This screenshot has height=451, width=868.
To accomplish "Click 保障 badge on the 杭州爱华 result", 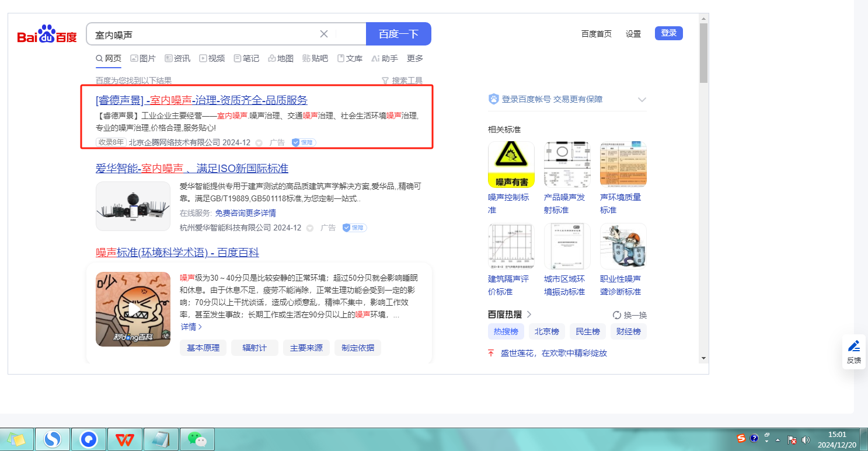I will click(x=354, y=228).
